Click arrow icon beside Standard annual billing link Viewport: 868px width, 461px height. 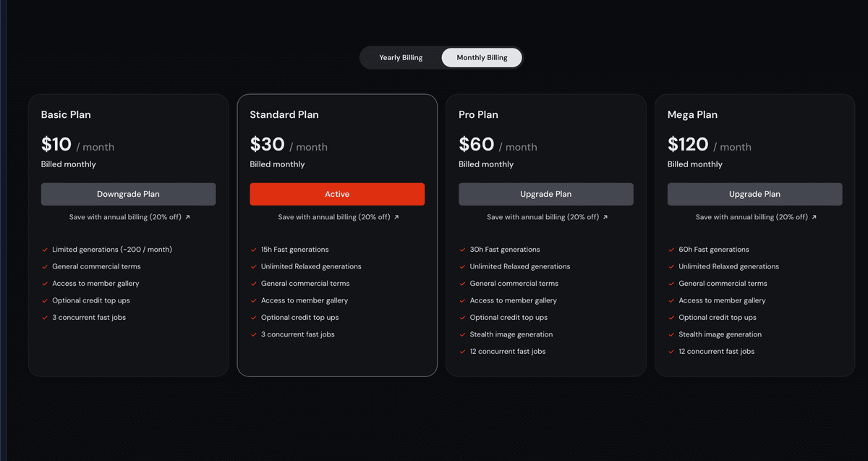(x=396, y=217)
